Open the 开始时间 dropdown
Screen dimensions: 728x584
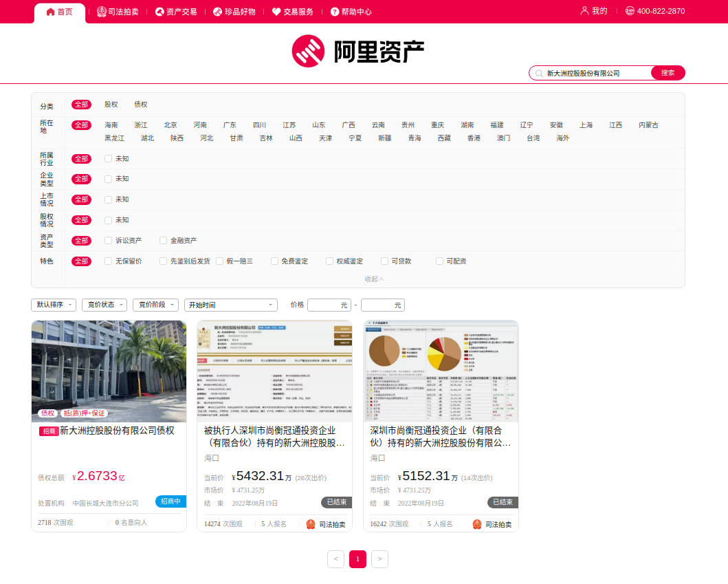click(x=231, y=305)
